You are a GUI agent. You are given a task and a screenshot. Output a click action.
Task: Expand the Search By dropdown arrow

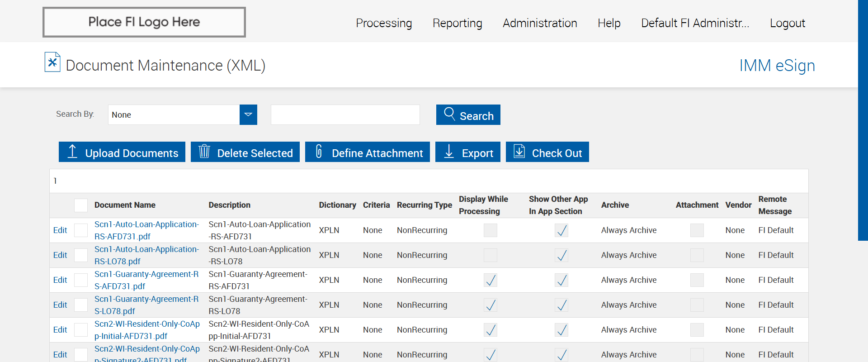tap(248, 115)
